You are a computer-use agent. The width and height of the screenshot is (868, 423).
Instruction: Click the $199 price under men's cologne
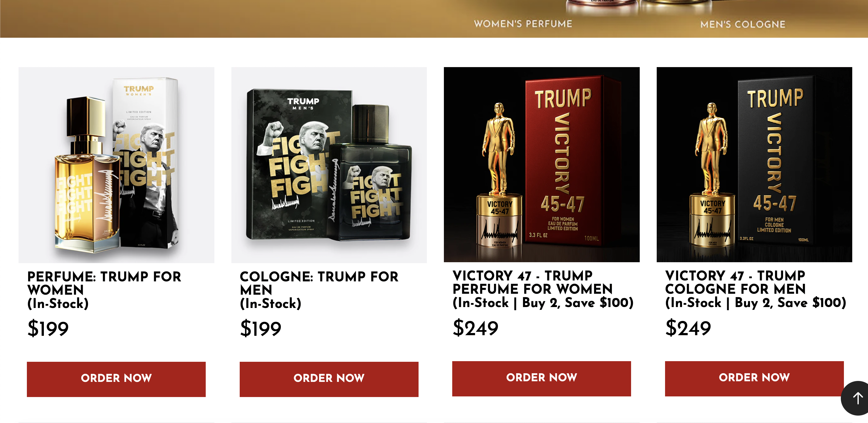261,328
